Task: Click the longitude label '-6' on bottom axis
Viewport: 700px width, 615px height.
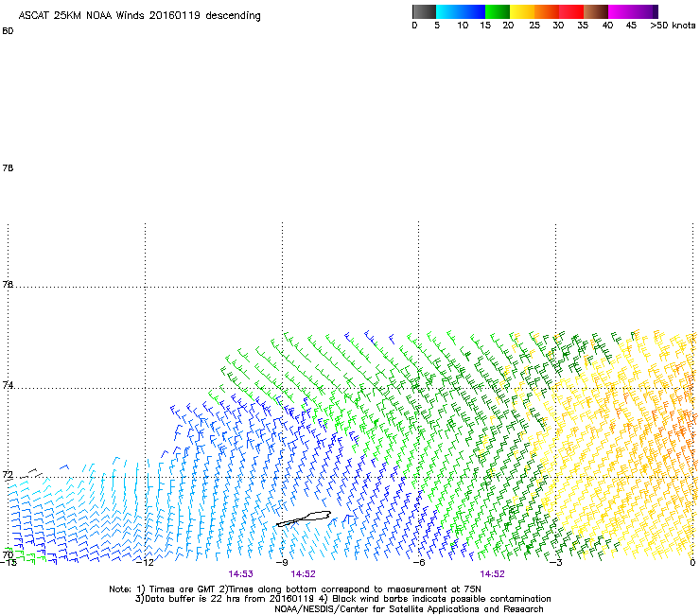Action: [419, 563]
